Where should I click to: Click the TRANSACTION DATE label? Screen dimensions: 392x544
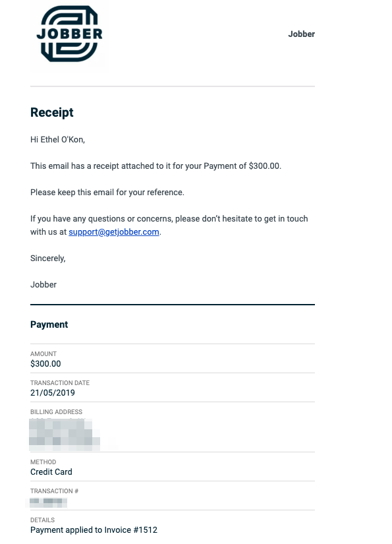[60, 383]
